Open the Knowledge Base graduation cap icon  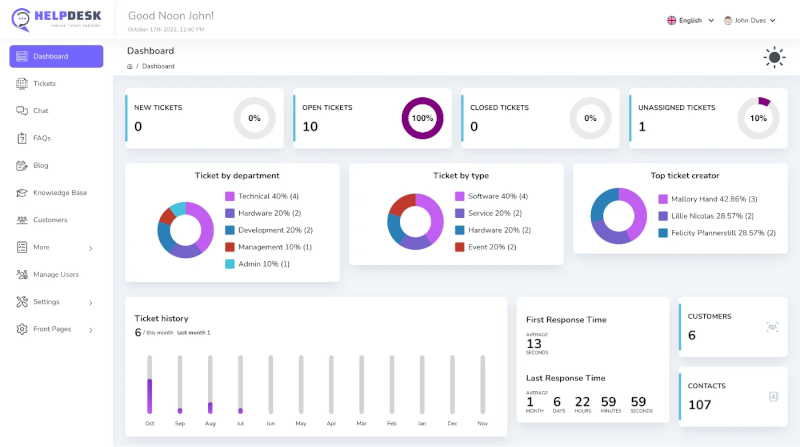coord(22,192)
